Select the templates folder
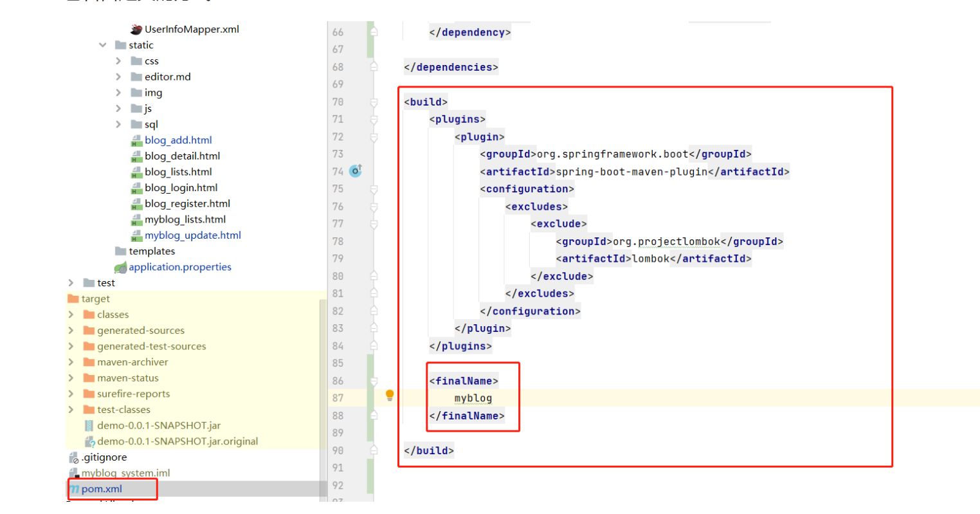Screen dimensions: 980x514 click(152, 252)
